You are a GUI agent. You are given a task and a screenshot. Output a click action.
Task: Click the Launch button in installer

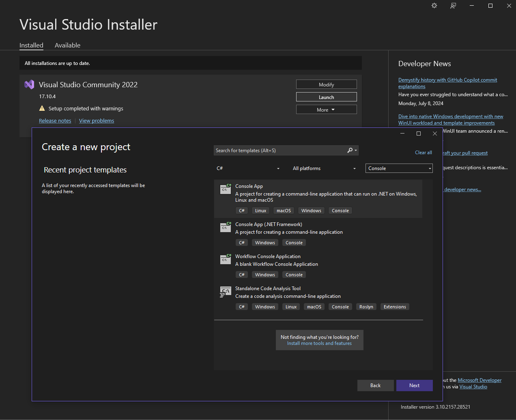[x=327, y=97]
